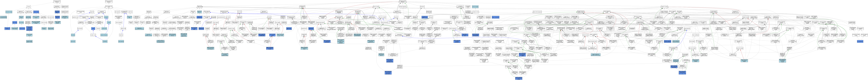868x80 pixels.
Task: Click the molecular_function root node
Action: click(x=57, y=1)
